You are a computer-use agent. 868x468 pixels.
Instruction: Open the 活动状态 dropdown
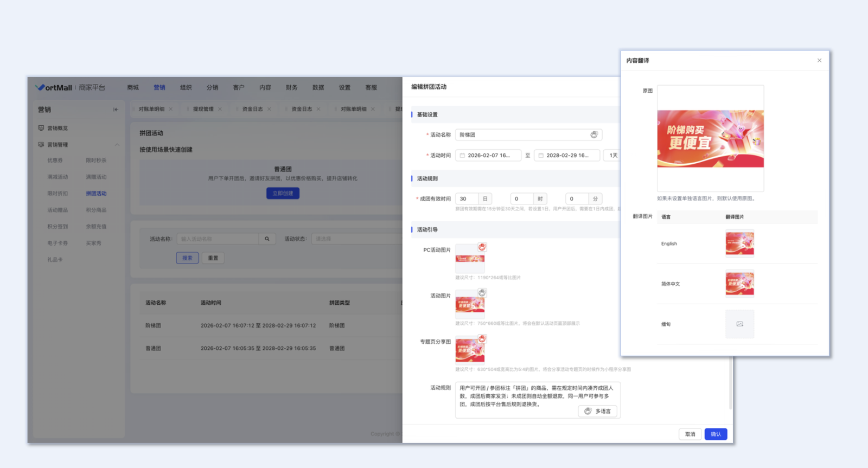[355, 239]
